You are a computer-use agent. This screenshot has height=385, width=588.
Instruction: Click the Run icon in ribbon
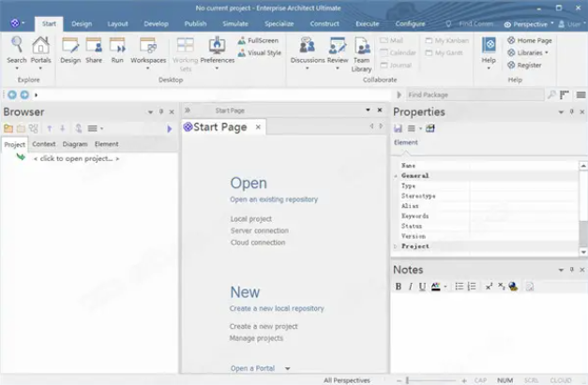point(117,49)
